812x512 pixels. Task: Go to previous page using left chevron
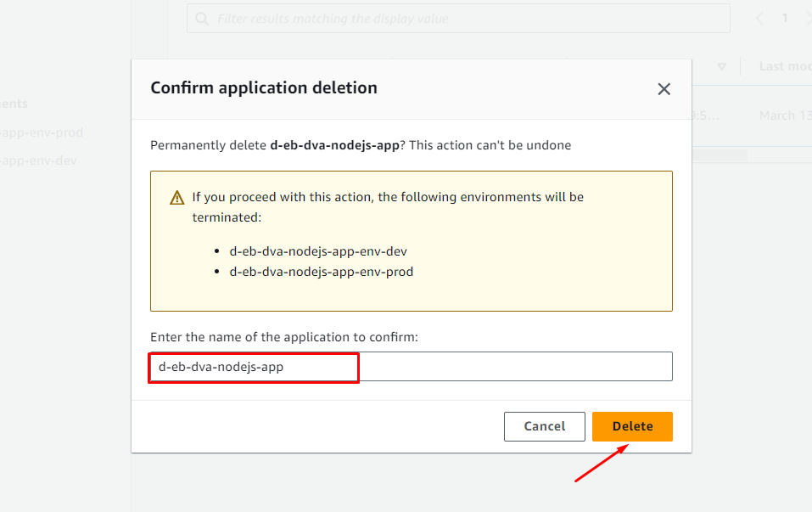tap(759, 18)
